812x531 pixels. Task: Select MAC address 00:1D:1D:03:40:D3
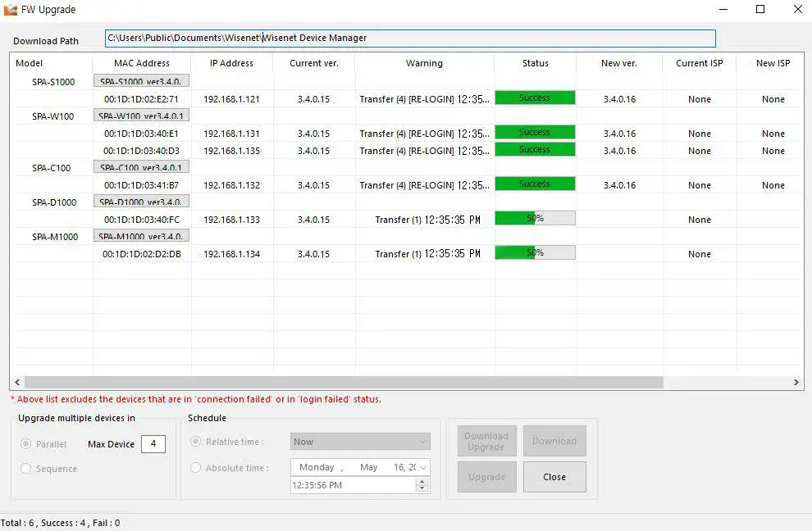pos(141,151)
